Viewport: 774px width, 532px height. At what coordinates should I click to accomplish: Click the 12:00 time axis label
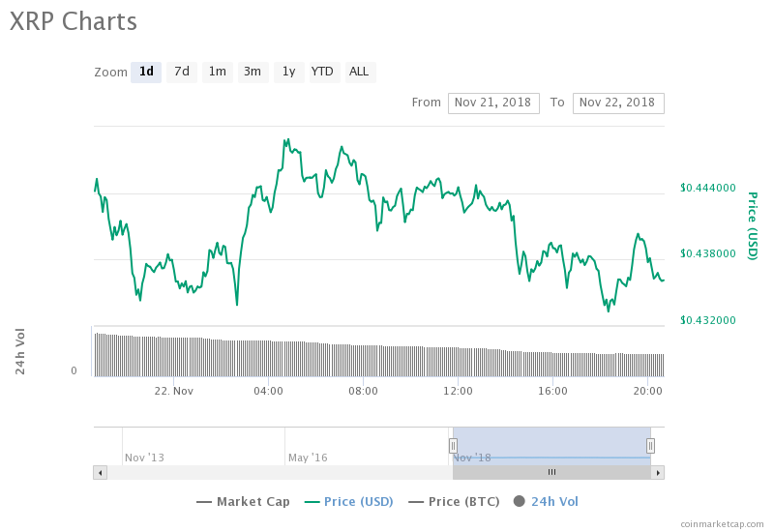[x=458, y=392]
